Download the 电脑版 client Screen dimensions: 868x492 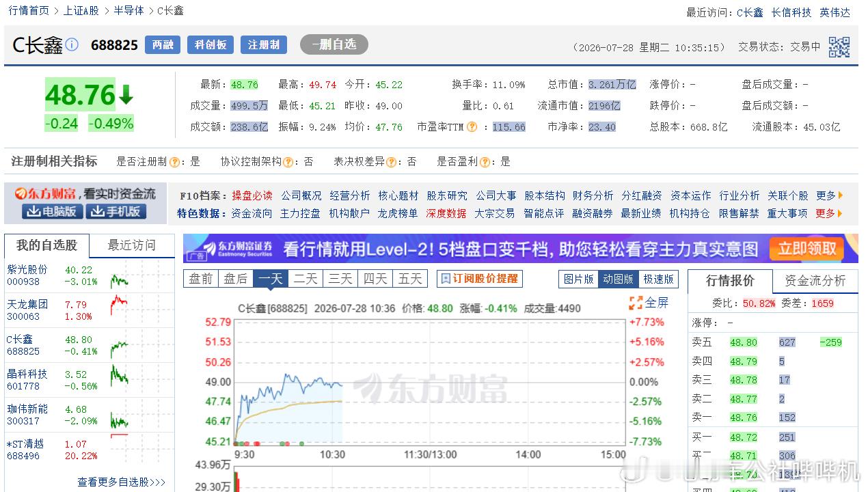point(53,212)
